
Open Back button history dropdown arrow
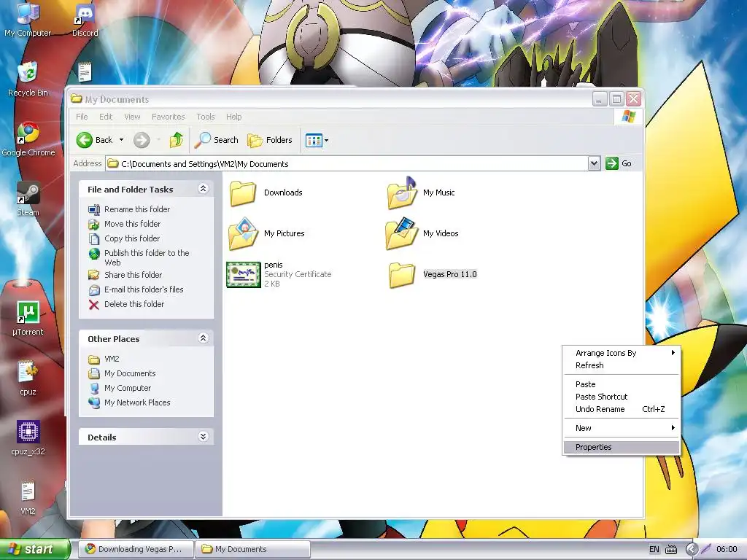click(122, 140)
